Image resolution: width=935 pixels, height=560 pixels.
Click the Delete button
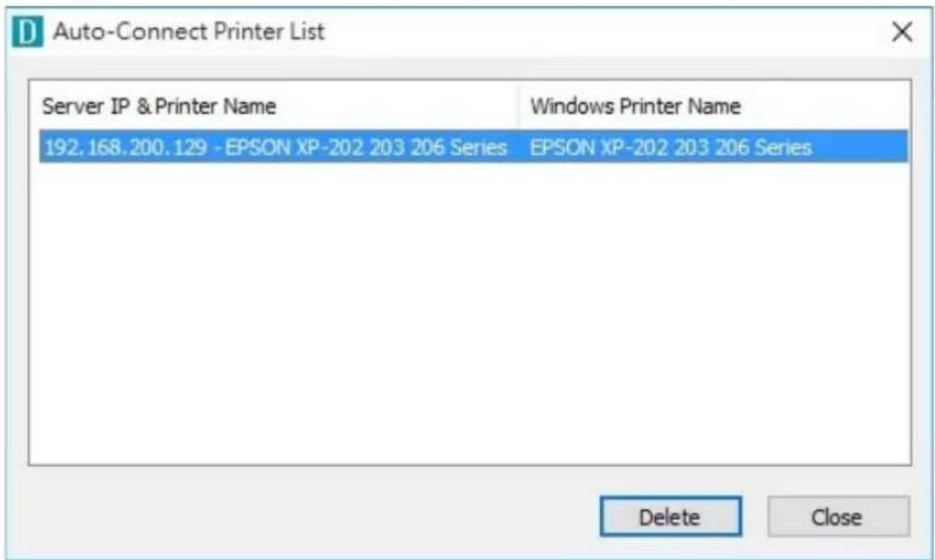coord(671,516)
